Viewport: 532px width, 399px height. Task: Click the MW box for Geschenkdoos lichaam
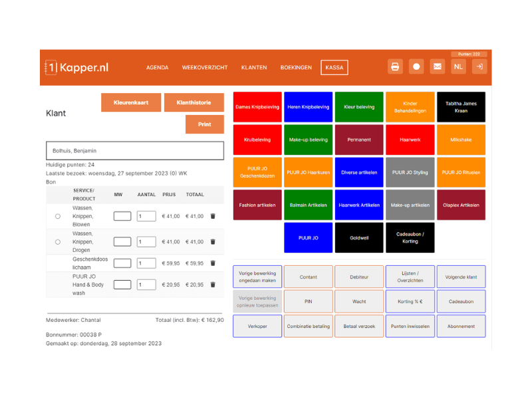point(122,263)
